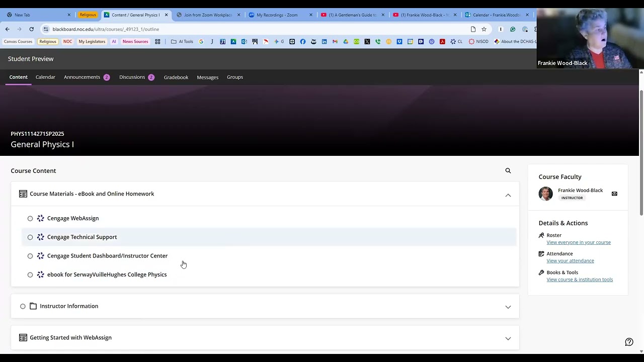
Task: Open the Google bookmark icon
Action: [x=201, y=42]
